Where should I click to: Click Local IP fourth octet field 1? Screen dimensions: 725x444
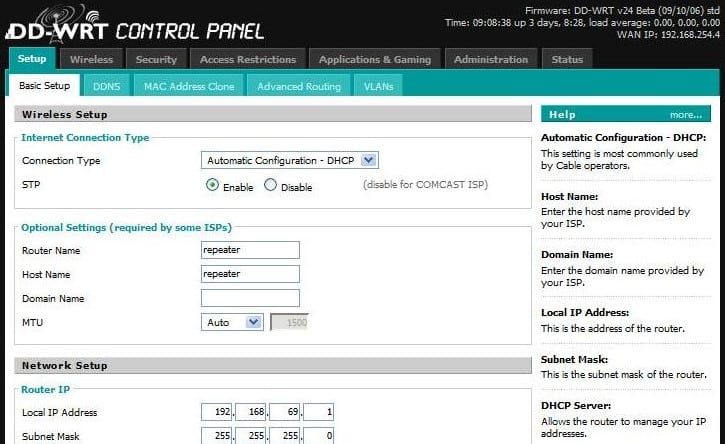tap(319, 412)
